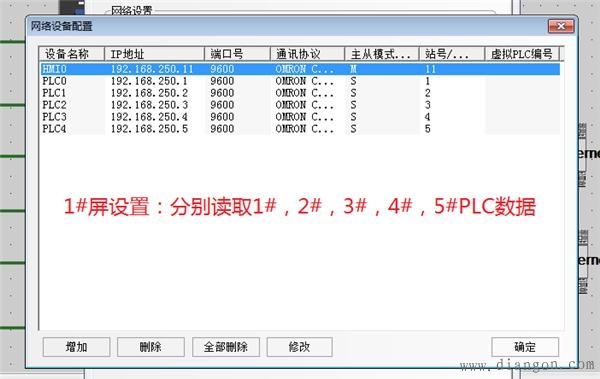Select the PLC1 device row

pos(300,93)
